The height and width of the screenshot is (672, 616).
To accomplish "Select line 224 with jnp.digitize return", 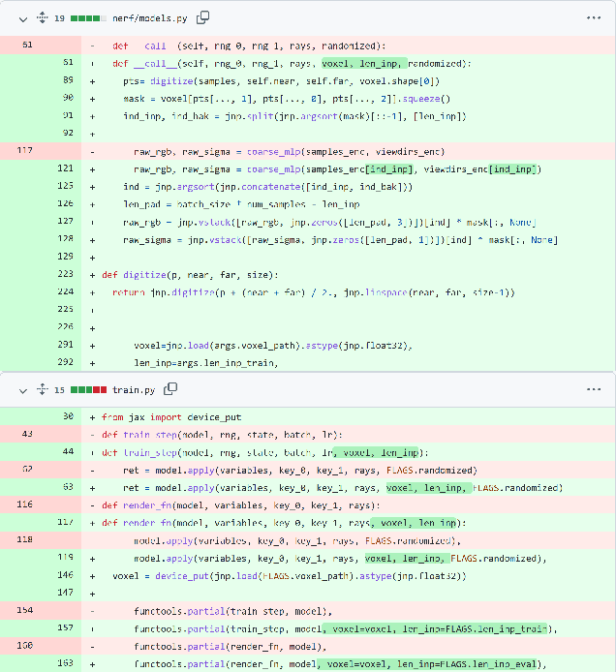I will (x=68, y=291).
